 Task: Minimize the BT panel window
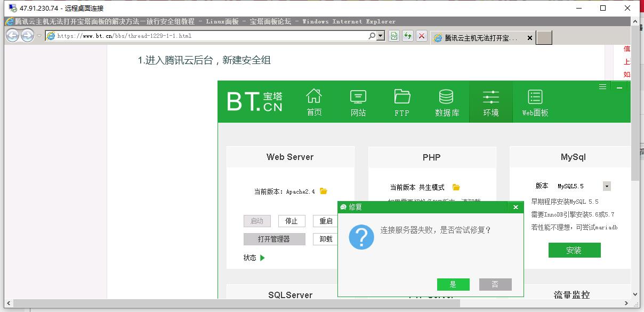tap(619, 87)
